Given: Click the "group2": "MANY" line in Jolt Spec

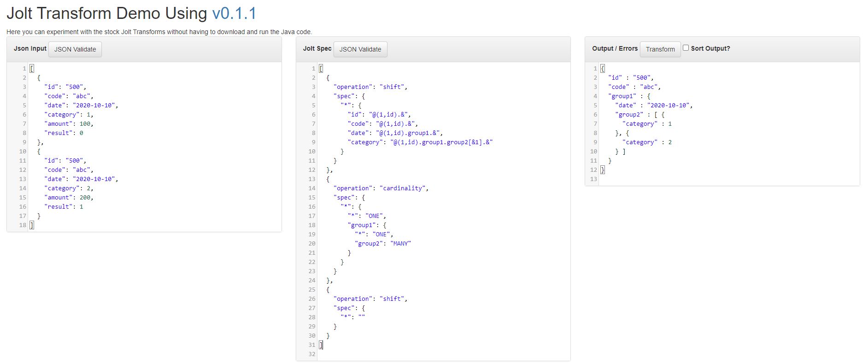Looking at the screenshot, I should point(383,244).
